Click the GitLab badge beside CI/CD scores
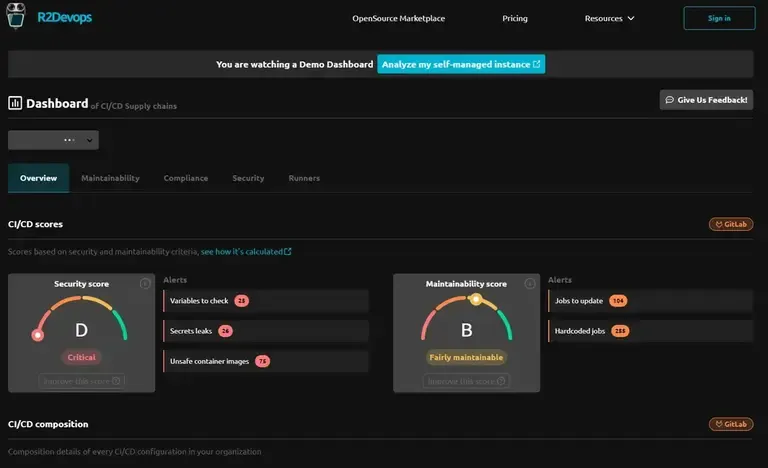Screen dimensions: 768x468 (x=731, y=224)
